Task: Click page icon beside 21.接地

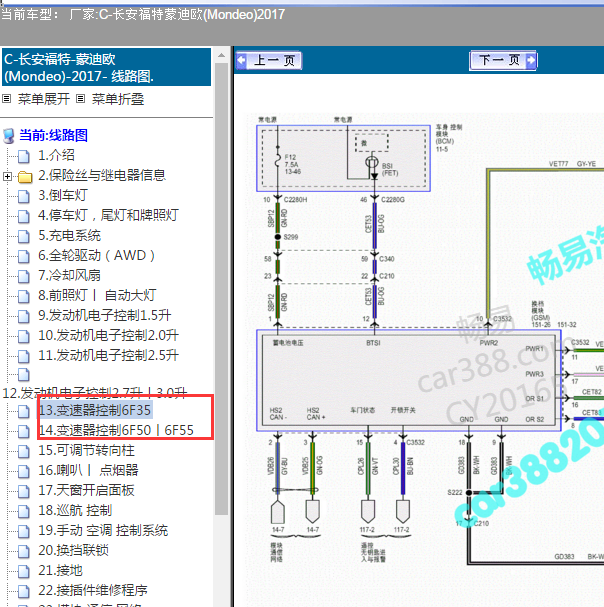Action: tap(24, 572)
